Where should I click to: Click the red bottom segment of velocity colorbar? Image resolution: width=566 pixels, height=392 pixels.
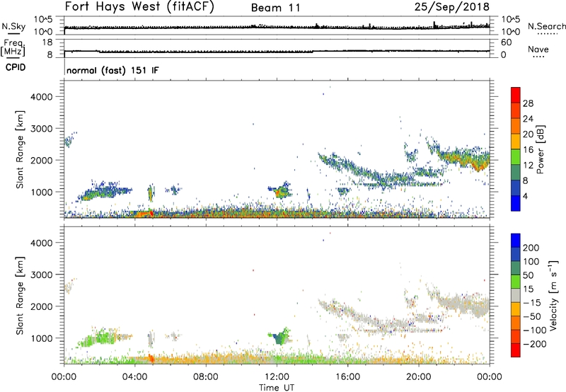(516, 350)
